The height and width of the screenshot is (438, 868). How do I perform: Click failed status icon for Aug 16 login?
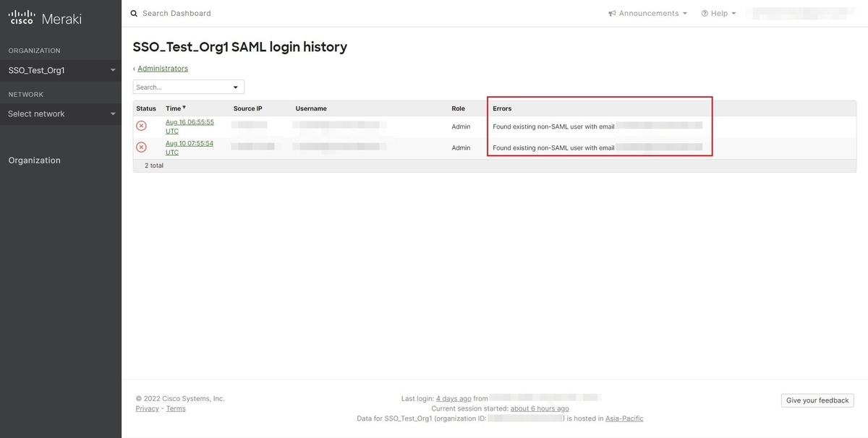pyautogui.click(x=141, y=126)
